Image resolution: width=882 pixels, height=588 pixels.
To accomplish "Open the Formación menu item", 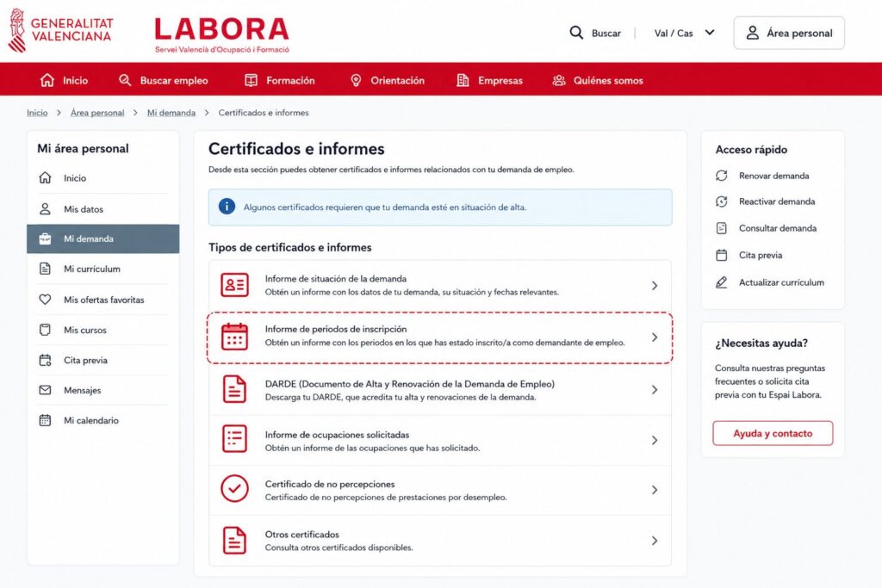I will pyautogui.click(x=280, y=80).
